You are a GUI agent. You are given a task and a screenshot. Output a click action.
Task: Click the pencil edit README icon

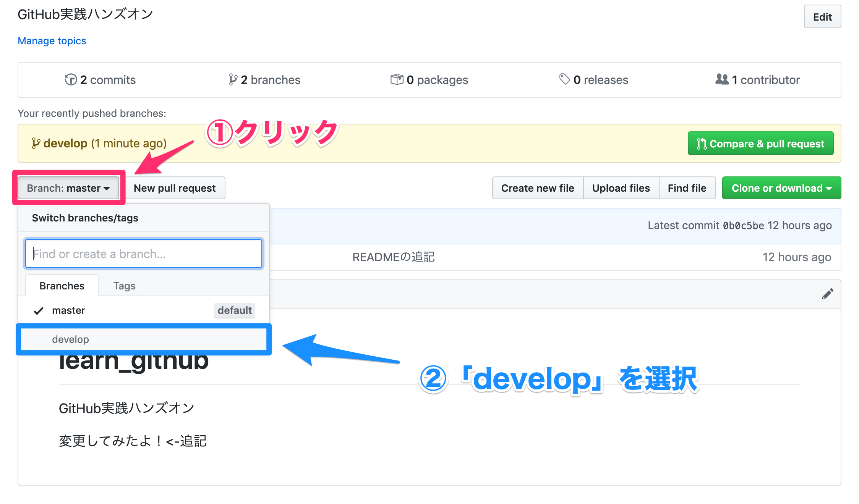[828, 294]
